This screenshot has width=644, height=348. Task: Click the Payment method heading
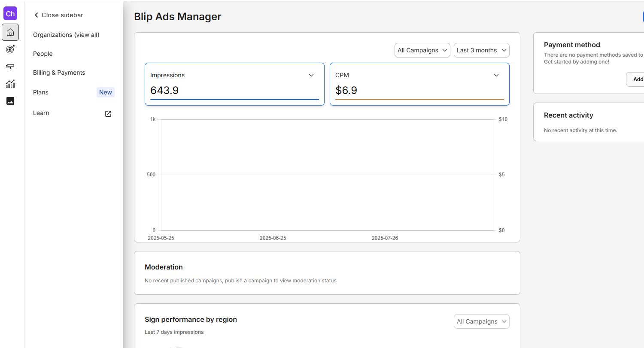(x=572, y=45)
